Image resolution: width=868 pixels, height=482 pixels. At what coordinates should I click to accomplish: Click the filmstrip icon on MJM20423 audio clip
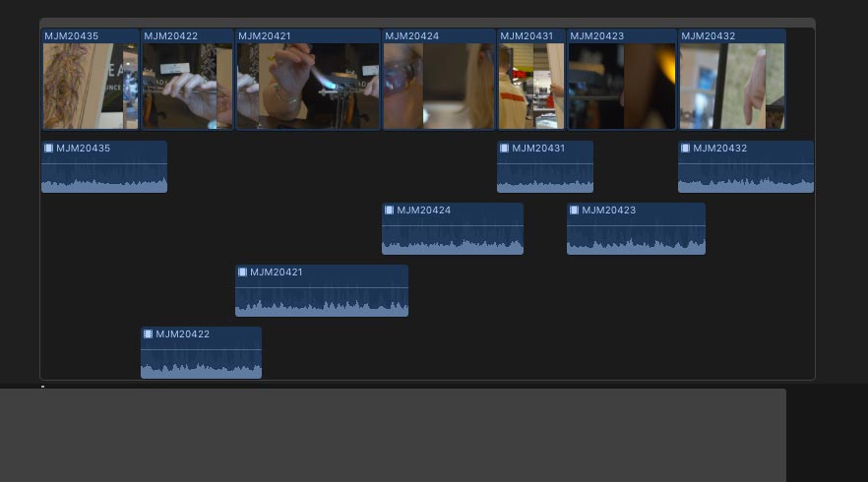click(574, 211)
